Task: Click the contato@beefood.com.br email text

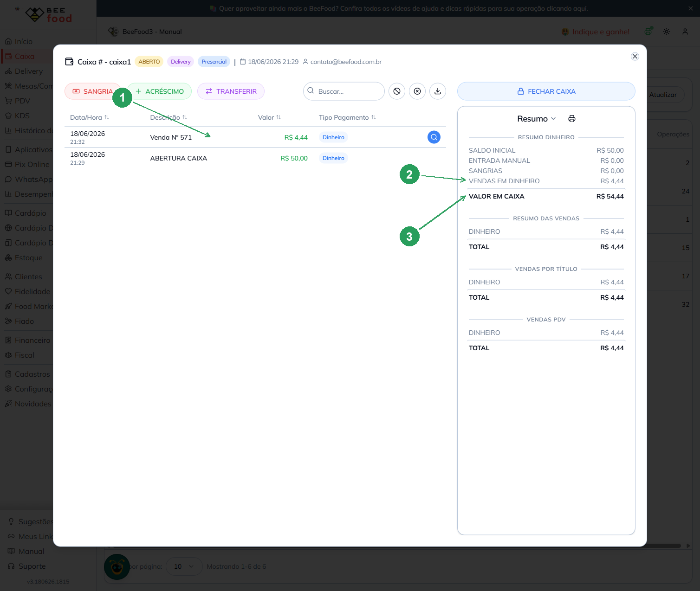Action: [x=346, y=62]
